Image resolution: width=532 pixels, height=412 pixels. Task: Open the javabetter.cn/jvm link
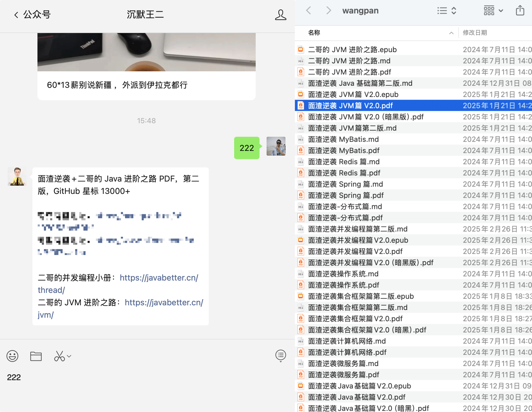point(164,302)
